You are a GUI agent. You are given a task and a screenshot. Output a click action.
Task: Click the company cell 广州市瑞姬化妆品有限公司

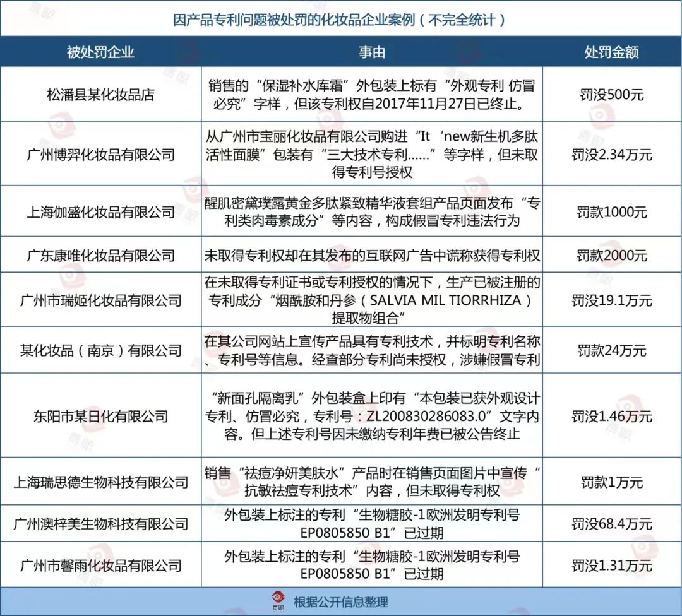coord(100,300)
